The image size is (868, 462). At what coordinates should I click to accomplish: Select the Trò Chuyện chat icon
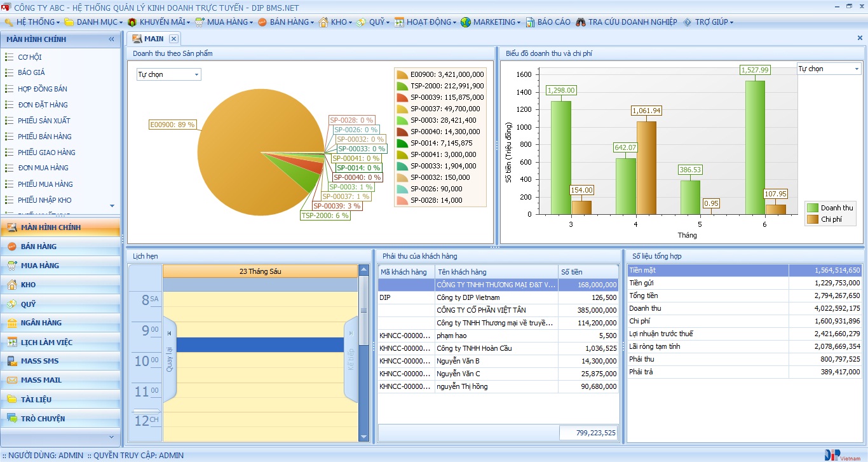11,419
